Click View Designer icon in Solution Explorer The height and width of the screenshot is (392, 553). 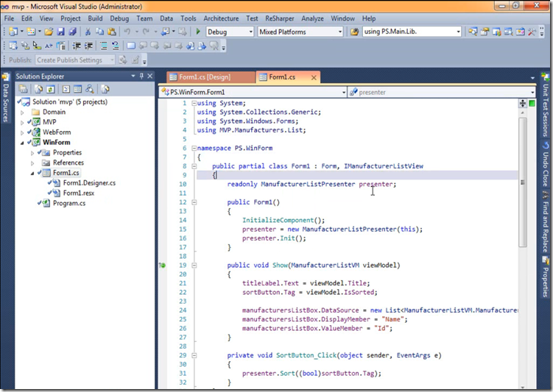point(77,89)
